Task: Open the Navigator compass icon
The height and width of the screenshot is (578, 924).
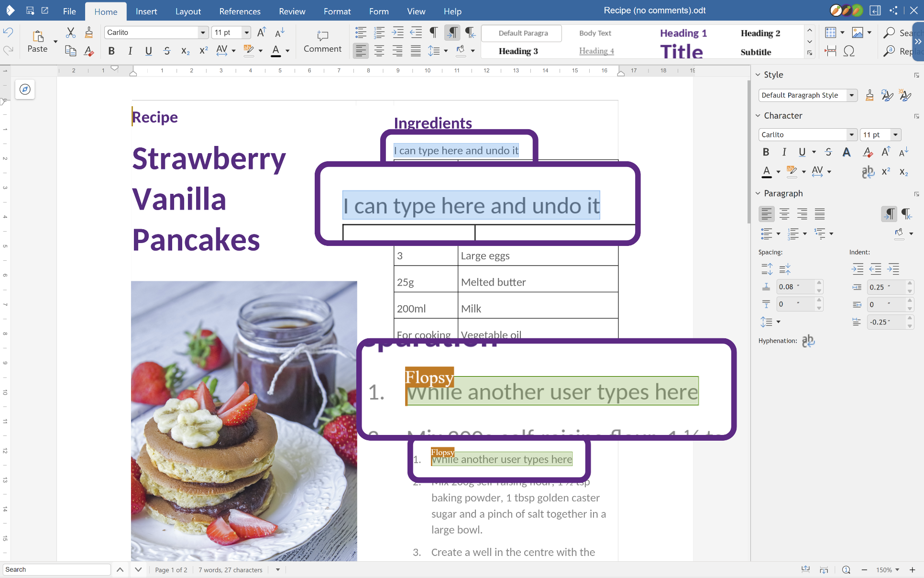Action: click(25, 89)
